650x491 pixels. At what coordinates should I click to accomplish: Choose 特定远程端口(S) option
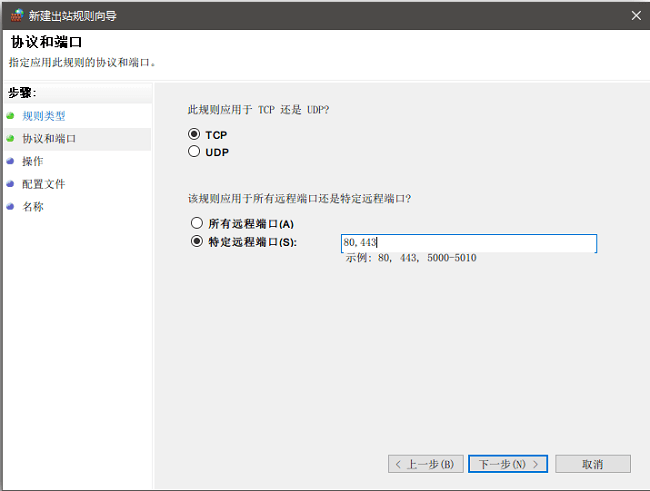[x=197, y=241]
